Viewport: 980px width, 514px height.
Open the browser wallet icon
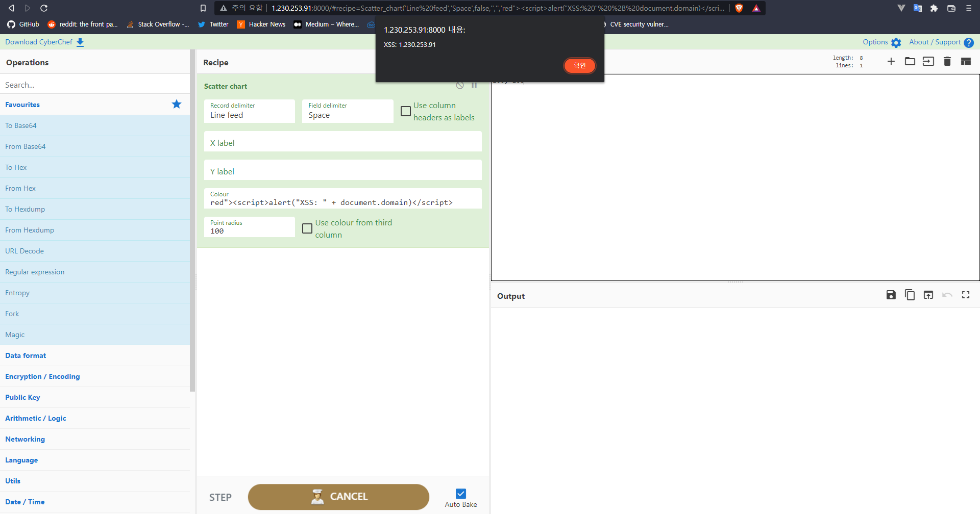point(951,8)
